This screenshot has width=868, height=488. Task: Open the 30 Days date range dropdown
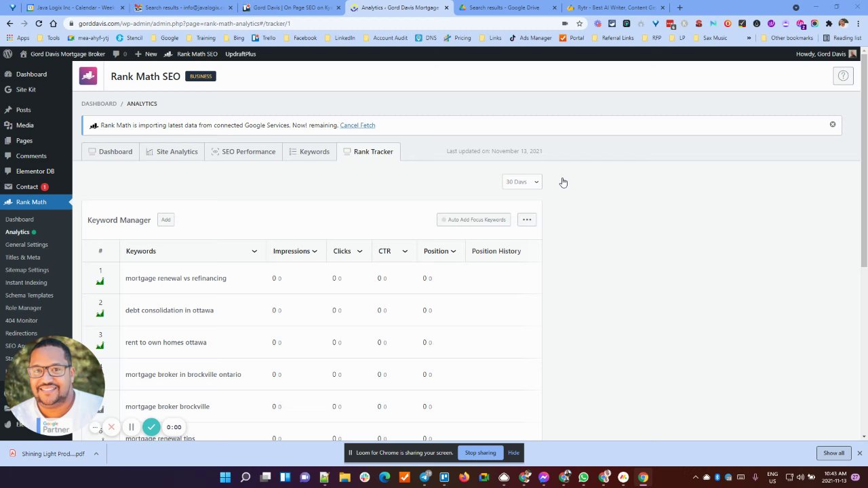click(x=522, y=182)
